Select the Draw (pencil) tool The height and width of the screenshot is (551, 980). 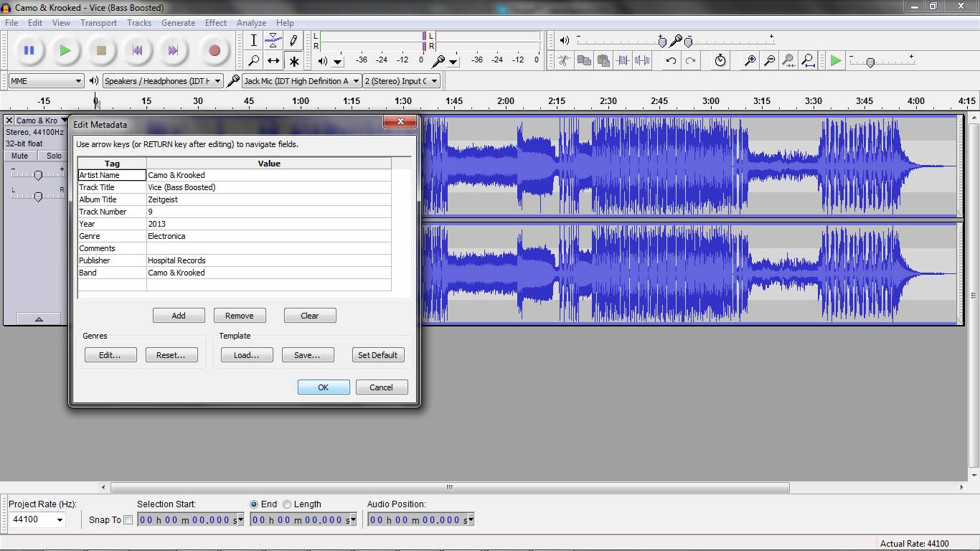pos(293,41)
